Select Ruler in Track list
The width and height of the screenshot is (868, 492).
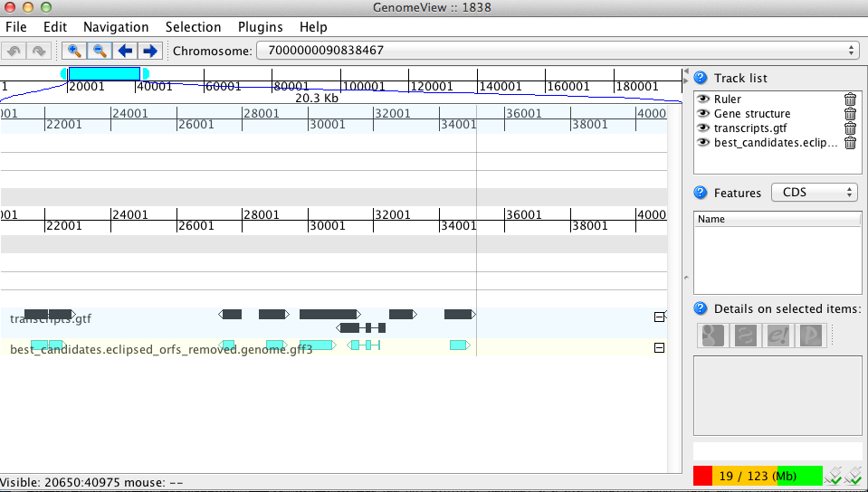[727, 99]
